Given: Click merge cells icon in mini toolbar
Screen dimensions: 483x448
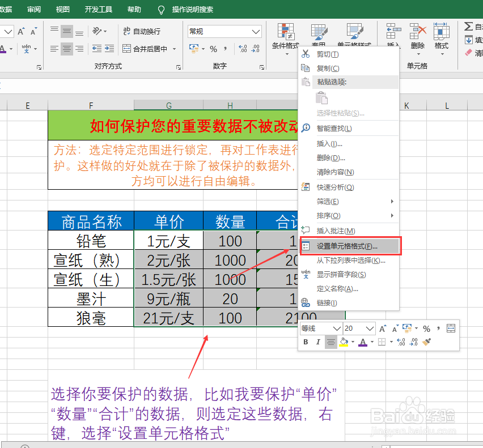Looking at the screenshot, I should [x=451, y=328].
